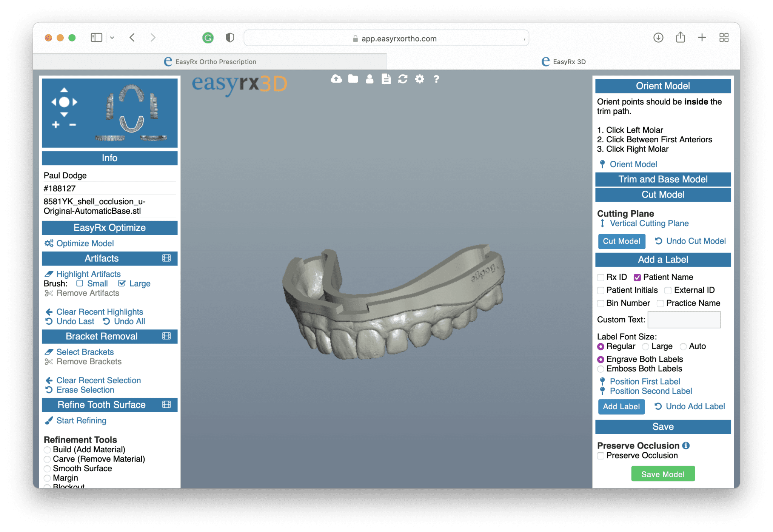
Task: Check the Small brush checkbox
Action: pos(80,284)
